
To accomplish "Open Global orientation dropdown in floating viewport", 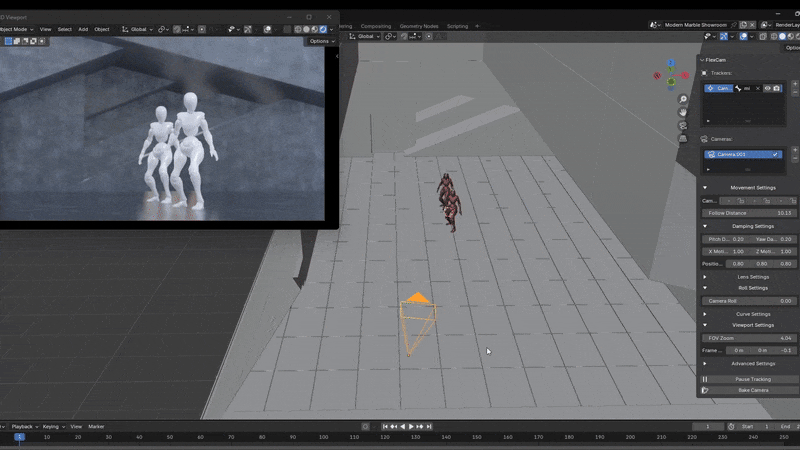I will tap(138, 29).
